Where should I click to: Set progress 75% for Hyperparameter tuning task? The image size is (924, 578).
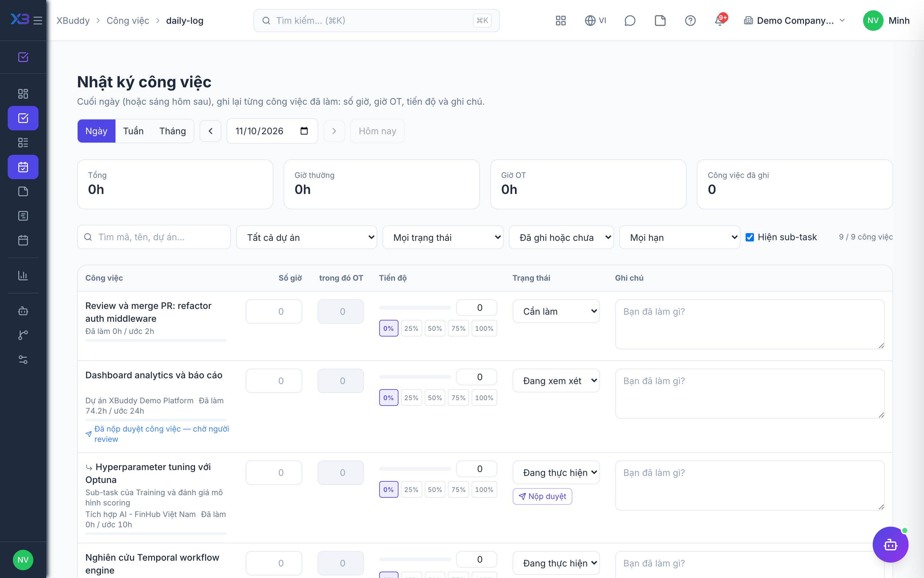tap(458, 490)
